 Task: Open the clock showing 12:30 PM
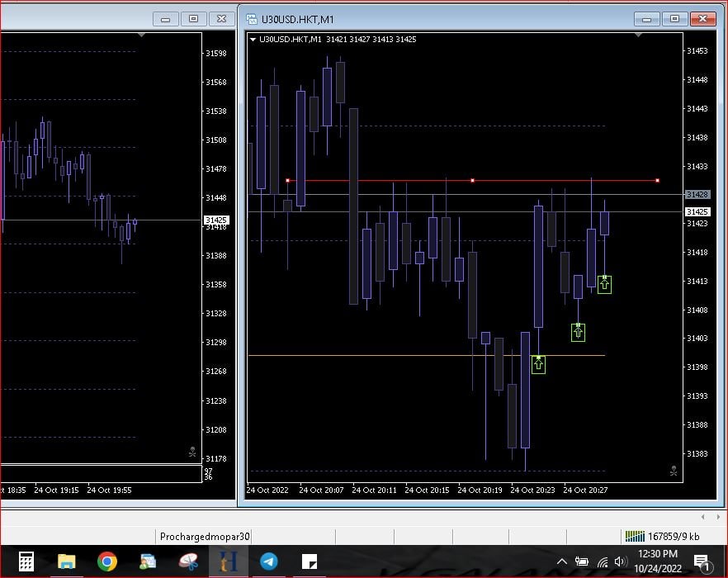(x=658, y=561)
